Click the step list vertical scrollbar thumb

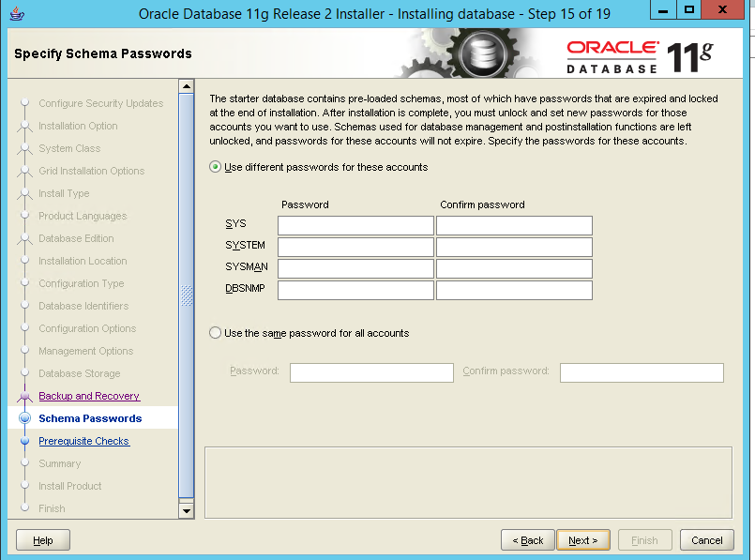(x=187, y=295)
